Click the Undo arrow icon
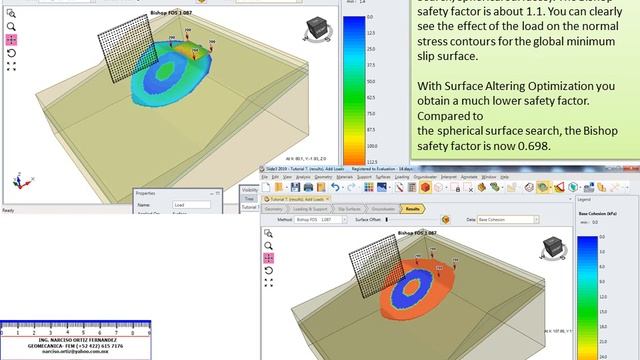Viewport: 640px width, 360px height. click(x=336, y=187)
